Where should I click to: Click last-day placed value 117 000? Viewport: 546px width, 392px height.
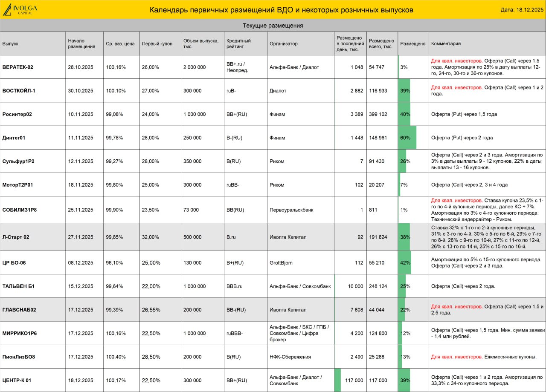[354, 380]
